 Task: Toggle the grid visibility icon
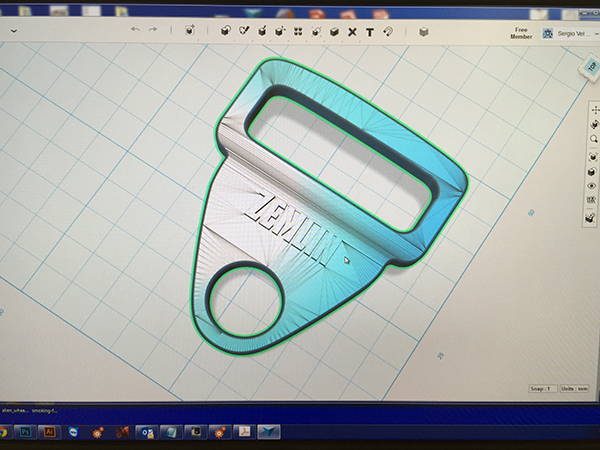point(591,200)
